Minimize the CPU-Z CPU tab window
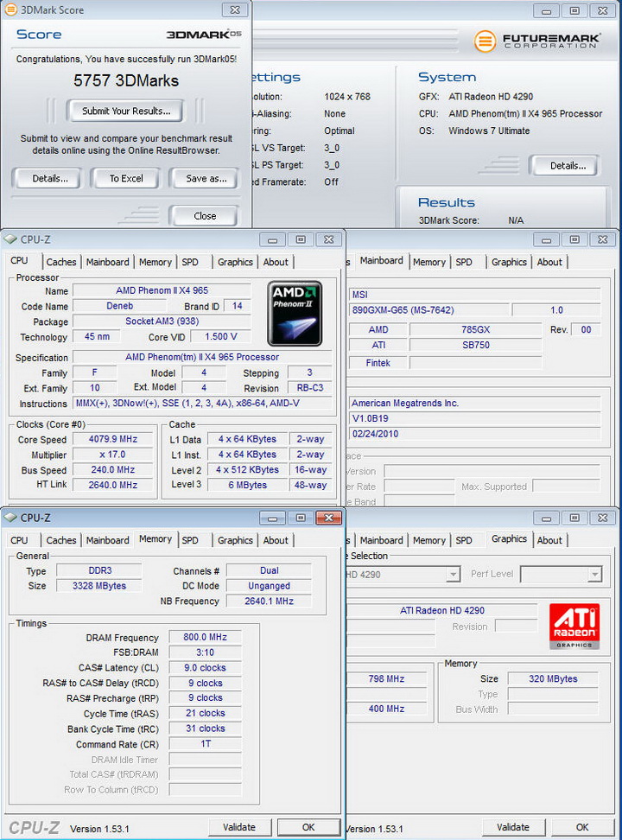The width and height of the screenshot is (622, 840). (273, 239)
